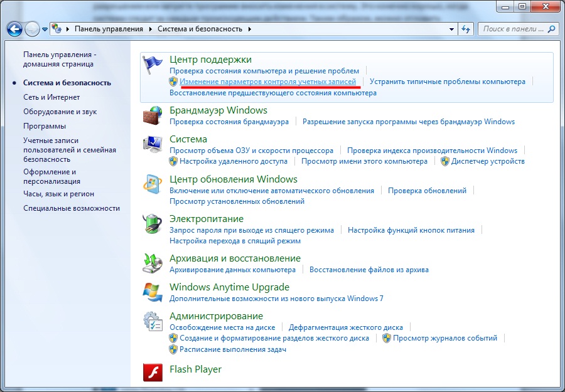Click the search magnifier icon

pyautogui.click(x=551, y=29)
